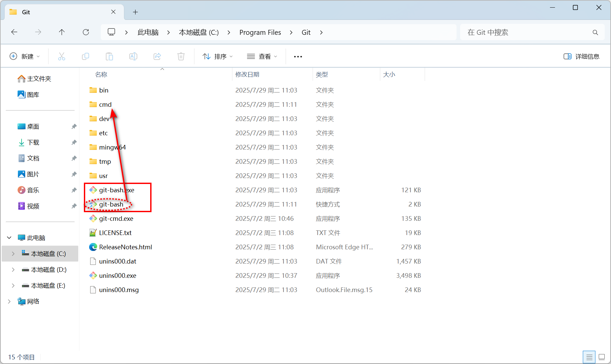Collapse the This PC (此电脑) tree node
The width and height of the screenshot is (611, 364).
(9, 238)
